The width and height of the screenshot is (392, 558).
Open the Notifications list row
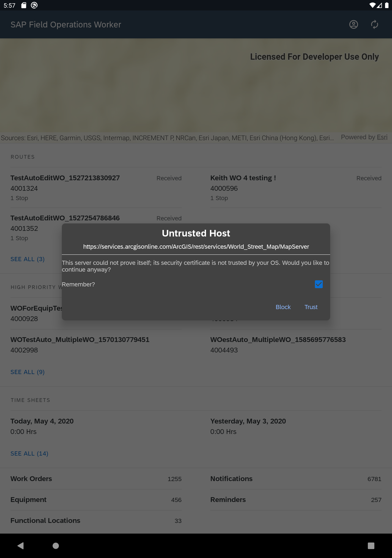(x=296, y=479)
